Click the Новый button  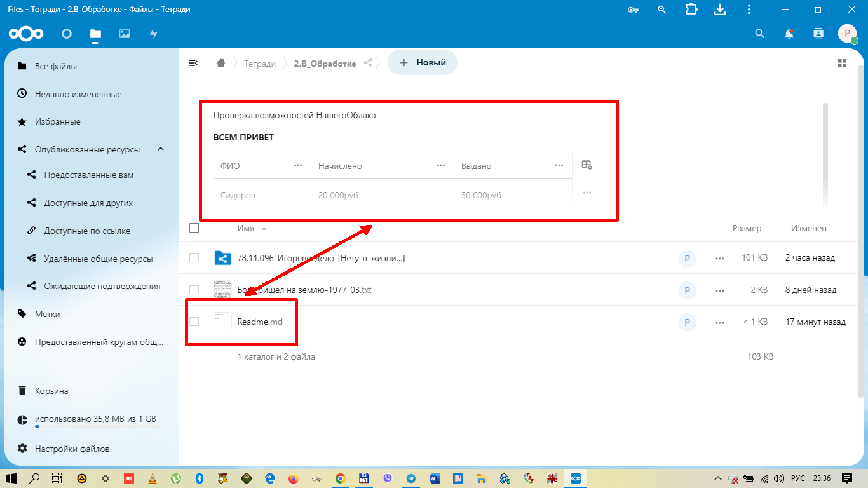[x=423, y=62]
